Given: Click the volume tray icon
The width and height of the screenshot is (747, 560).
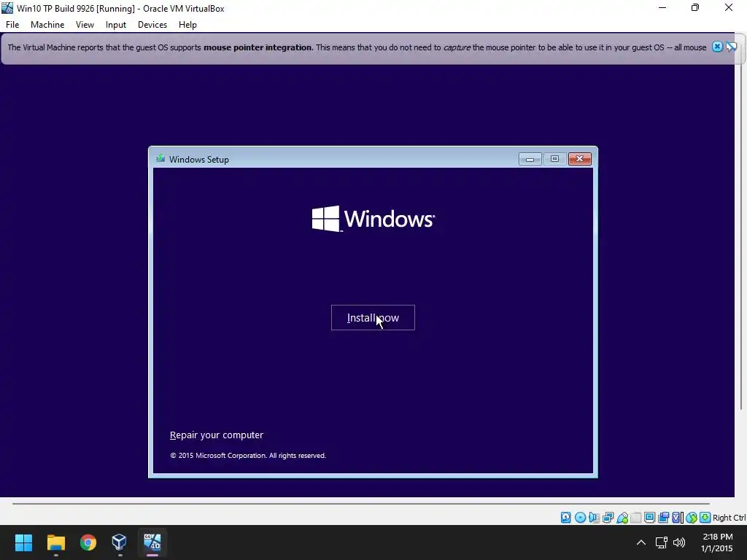Looking at the screenshot, I should click(x=679, y=542).
